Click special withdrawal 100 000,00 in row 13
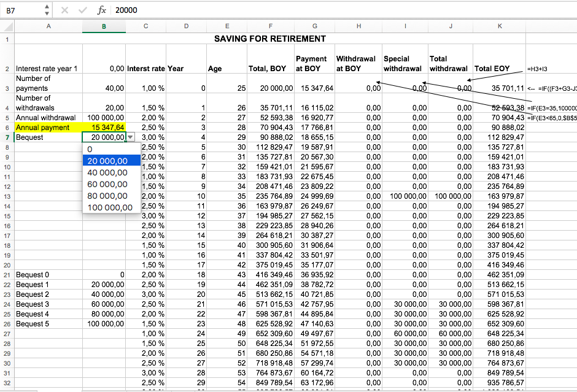This screenshot has height=392, width=577. click(405, 196)
